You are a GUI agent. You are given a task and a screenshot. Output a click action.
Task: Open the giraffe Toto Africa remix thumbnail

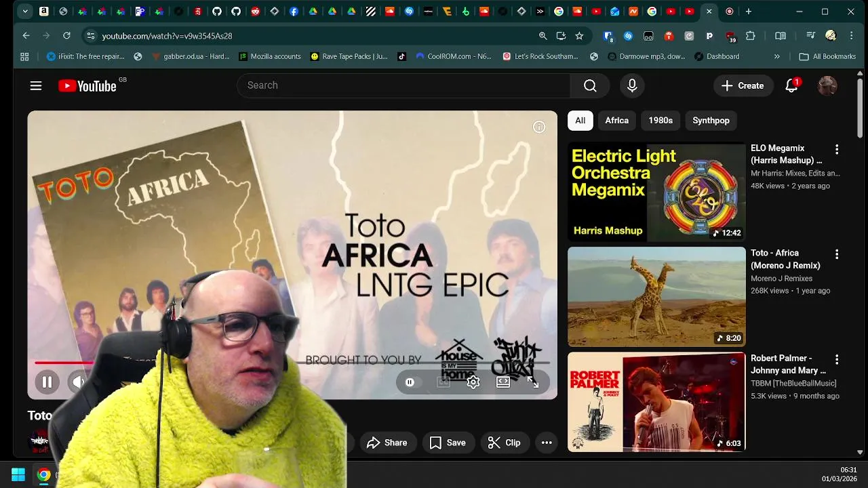tap(656, 297)
